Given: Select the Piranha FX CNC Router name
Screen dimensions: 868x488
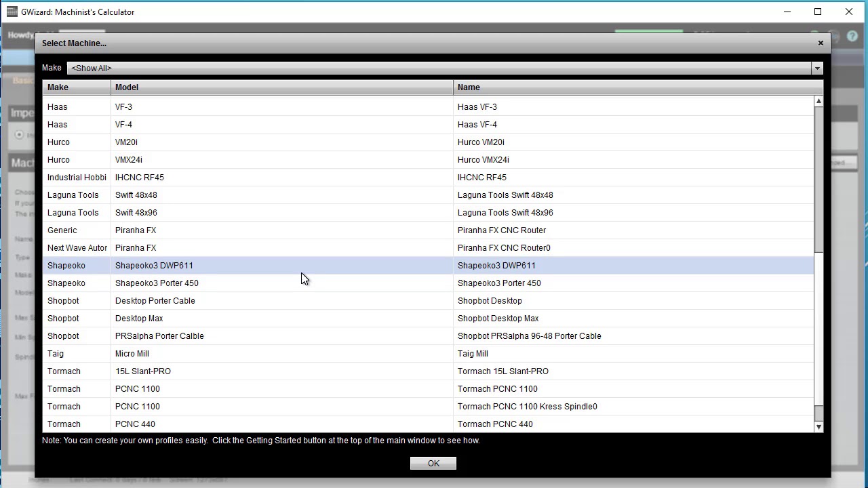Looking at the screenshot, I should pos(633,230).
